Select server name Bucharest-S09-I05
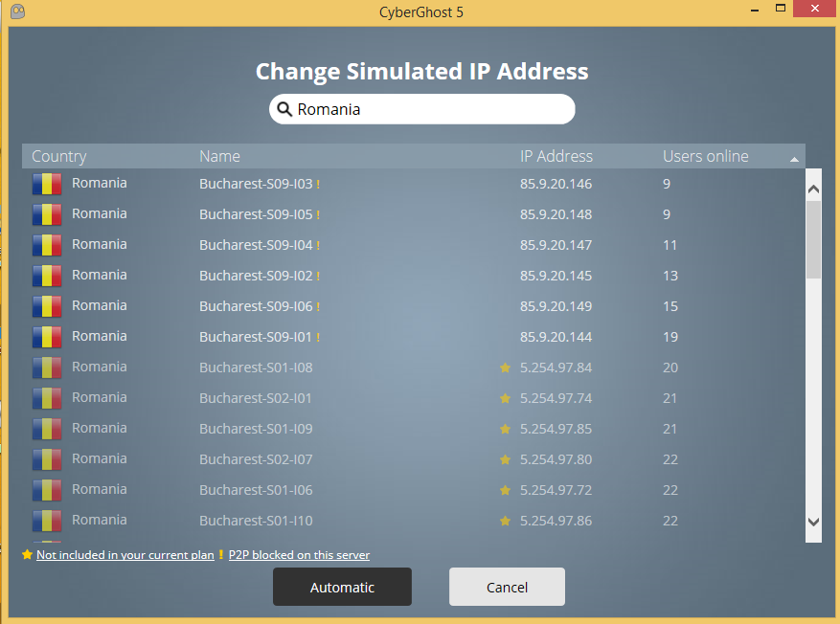Screen dimensions: 840x624 click(256, 214)
